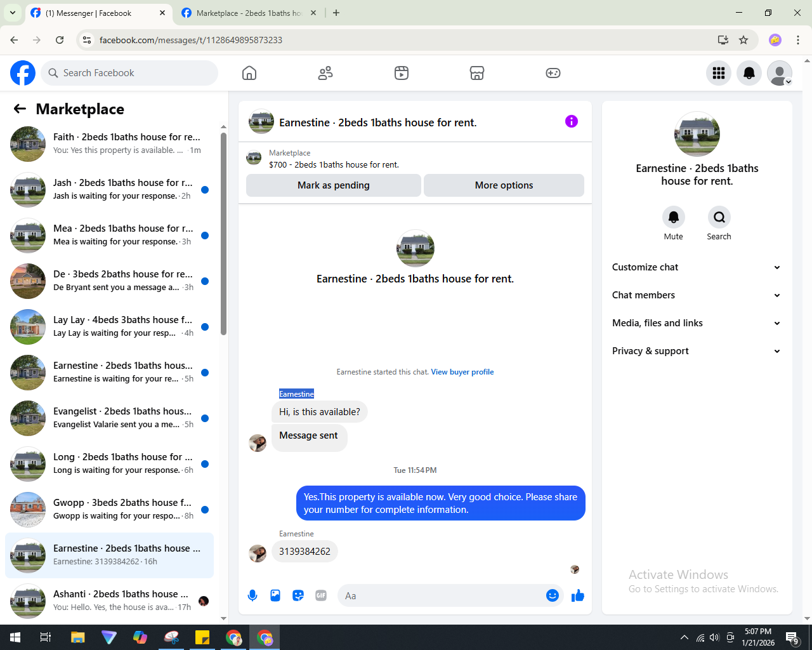This screenshot has height=650, width=812.
Task: Send a thumbs-up like
Action: point(578,595)
